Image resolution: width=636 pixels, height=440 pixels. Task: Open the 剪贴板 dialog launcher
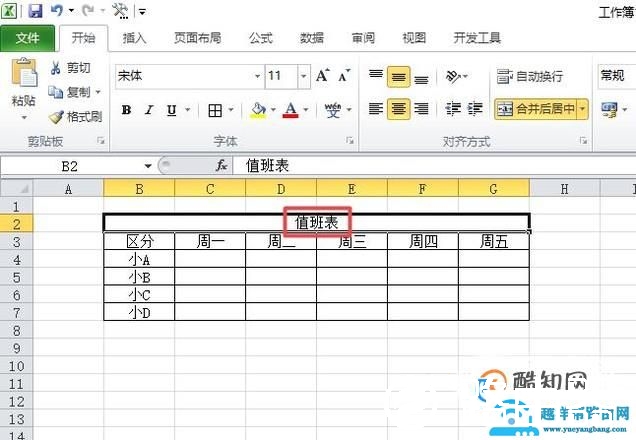(x=101, y=141)
